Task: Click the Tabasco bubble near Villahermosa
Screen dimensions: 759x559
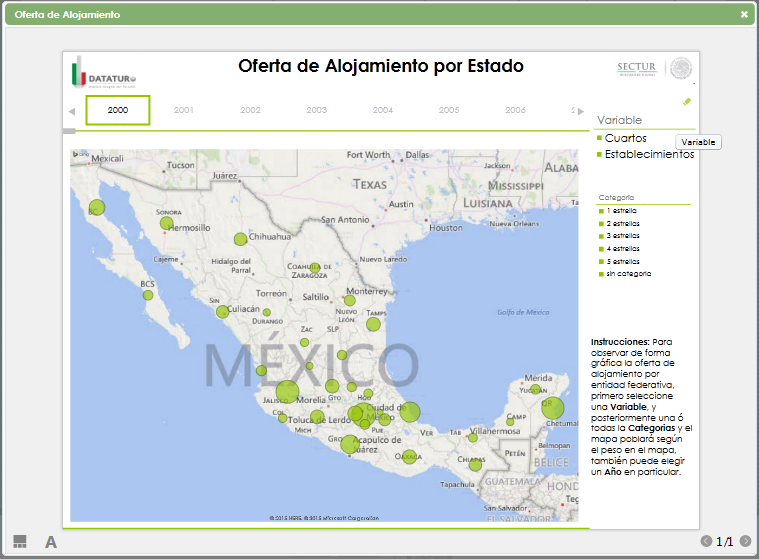Action: 473,438
